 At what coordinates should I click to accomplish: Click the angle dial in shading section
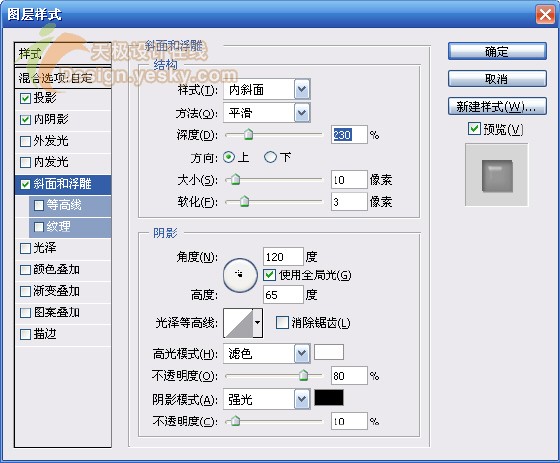240,275
